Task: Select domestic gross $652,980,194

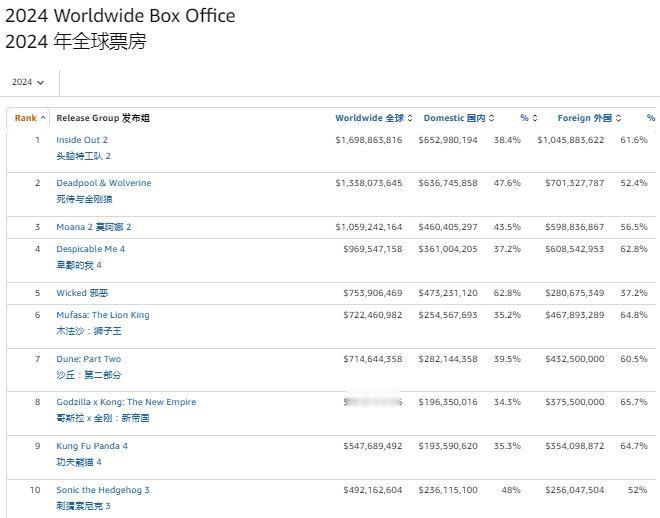Action: 448,140
